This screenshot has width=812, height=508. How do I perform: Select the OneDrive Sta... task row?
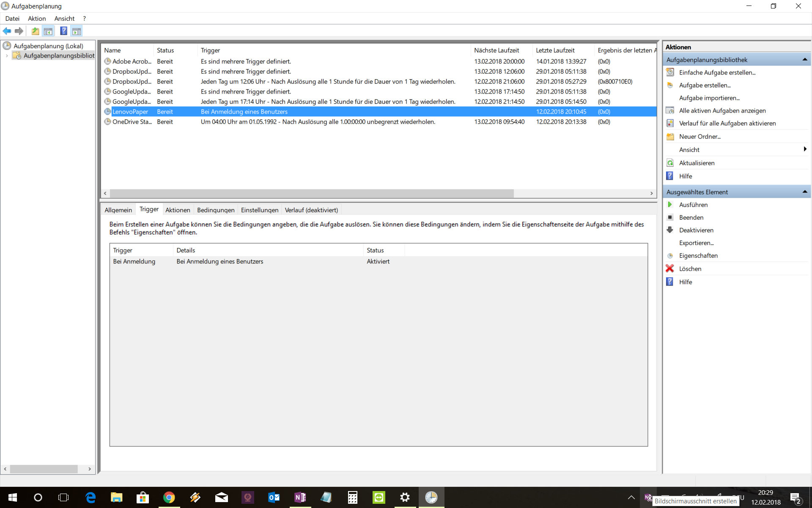tap(379, 121)
